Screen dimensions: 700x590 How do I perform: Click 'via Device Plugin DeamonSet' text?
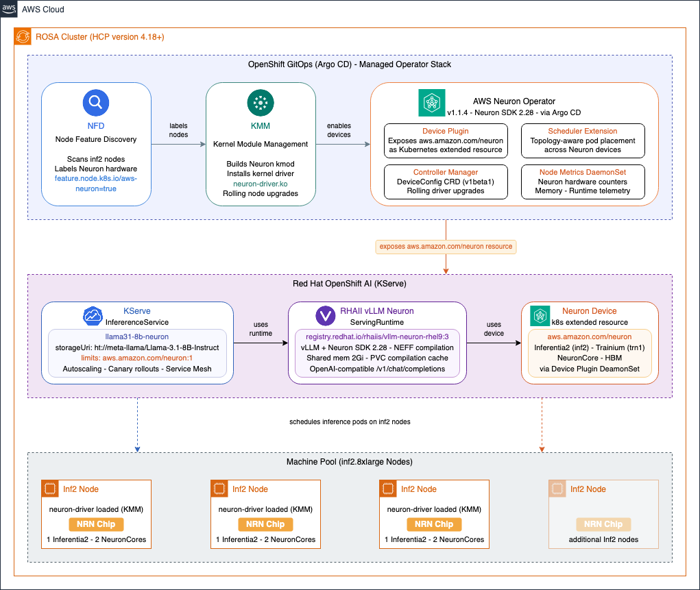point(590,369)
